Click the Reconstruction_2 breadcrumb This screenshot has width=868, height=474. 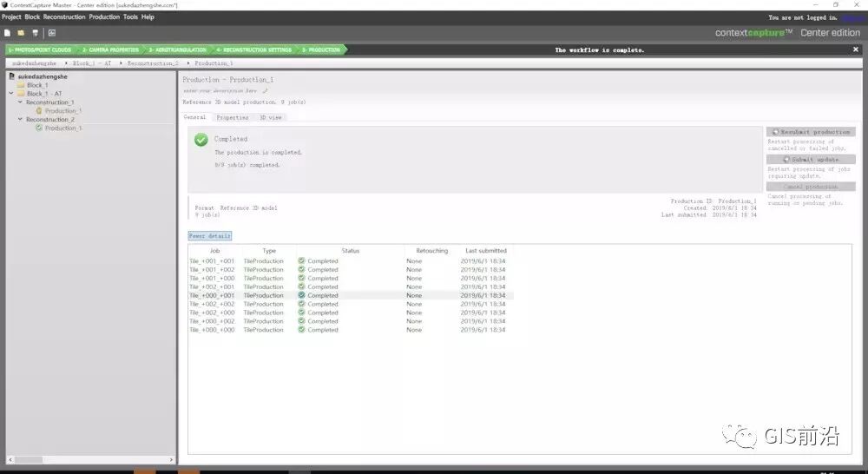click(154, 63)
